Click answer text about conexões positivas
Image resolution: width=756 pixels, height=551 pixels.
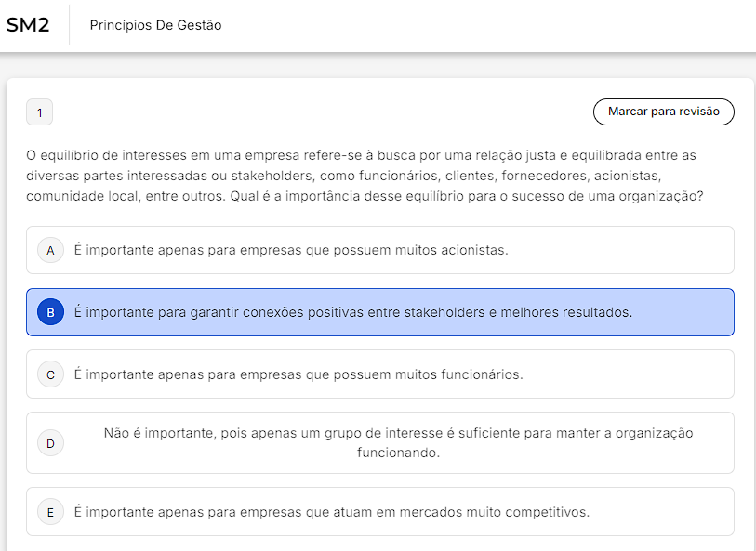[x=352, y=312]
